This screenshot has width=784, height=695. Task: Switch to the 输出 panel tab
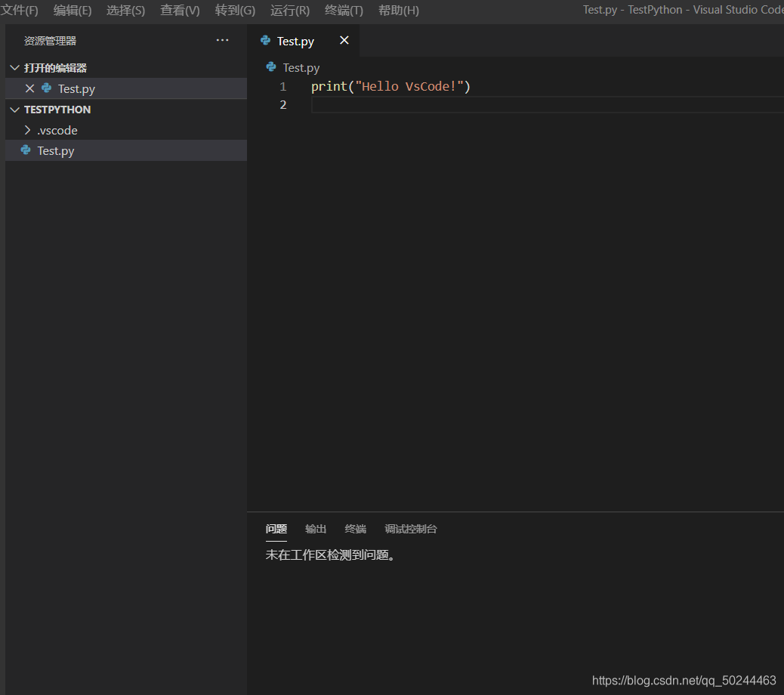click(315, 529)
